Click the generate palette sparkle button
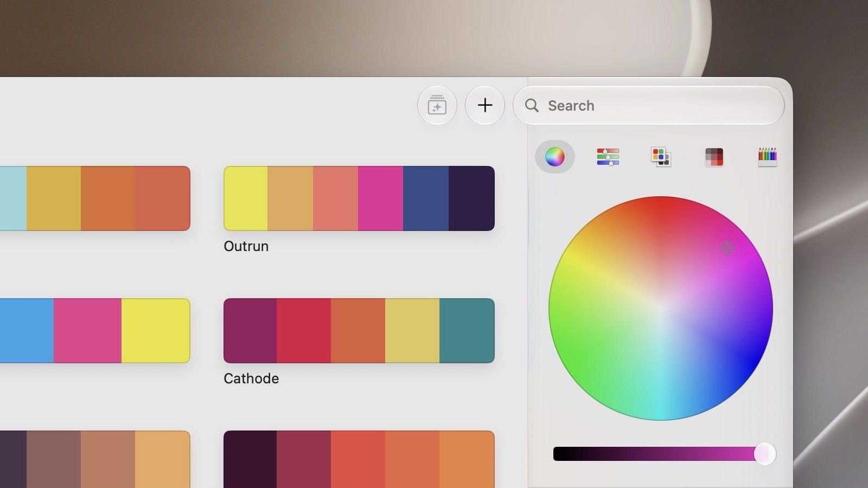This screenshot has height=488, width=868. [x=437, y=105]
